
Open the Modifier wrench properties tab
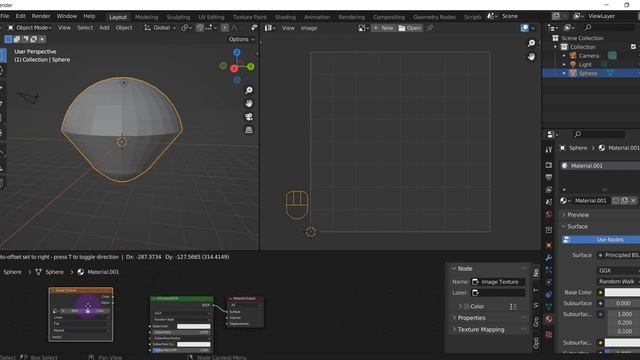point(549,258)
